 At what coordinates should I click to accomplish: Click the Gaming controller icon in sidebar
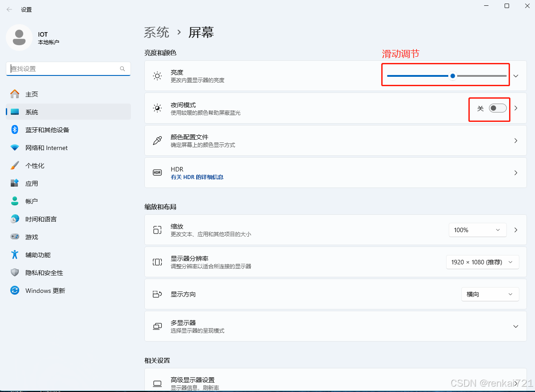tap(15, 237)
